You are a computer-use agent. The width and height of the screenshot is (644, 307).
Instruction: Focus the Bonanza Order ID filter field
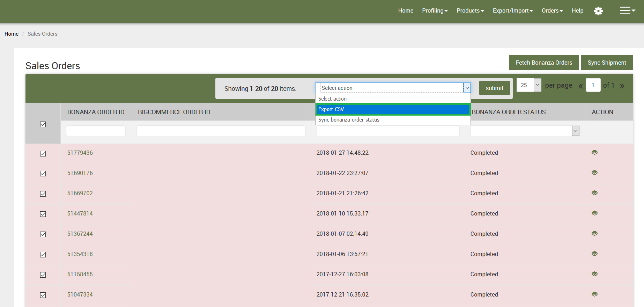[96, 131]
